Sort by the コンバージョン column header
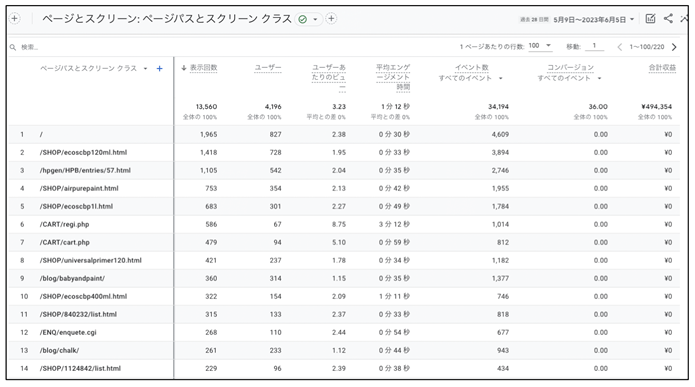The height and width of the screenshot is (387, 695). coord(570,68)
